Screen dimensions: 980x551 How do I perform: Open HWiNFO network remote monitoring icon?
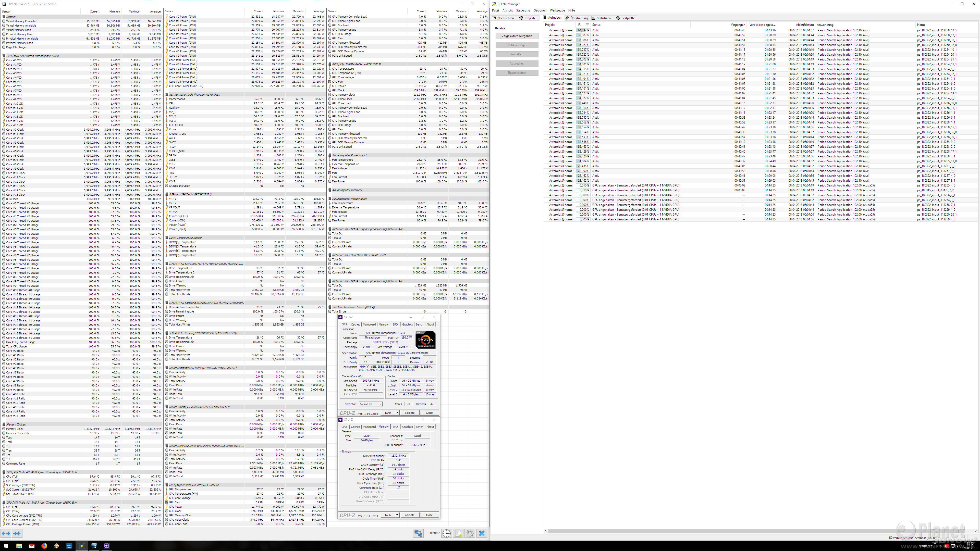tap(419, 533)
